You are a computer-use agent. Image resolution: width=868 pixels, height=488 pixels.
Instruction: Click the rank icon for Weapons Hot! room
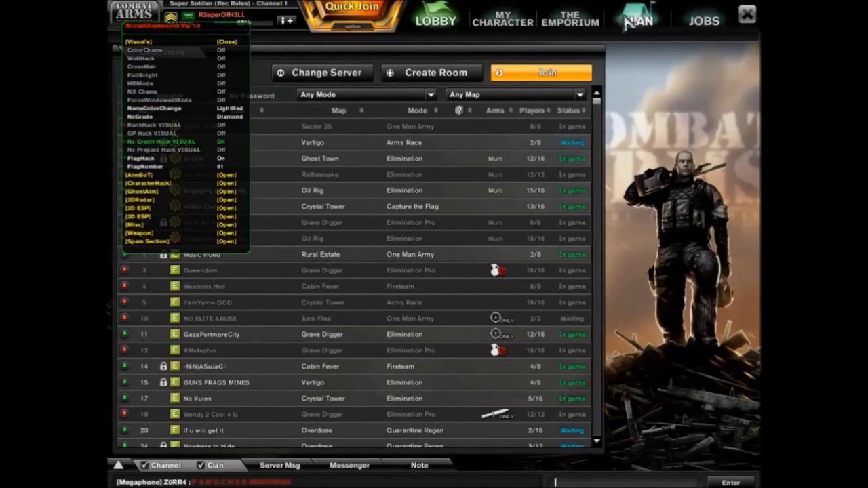(x=174, y=286)
